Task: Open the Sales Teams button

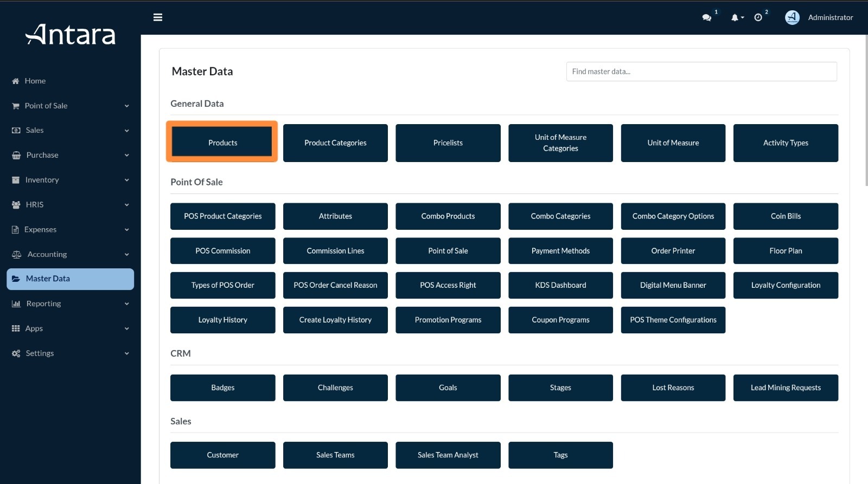Action: pos(335,455)
